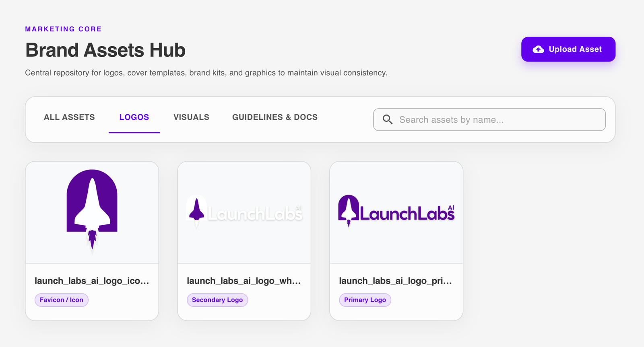Open the purple LaunchLabs primary logo thumbnail
This screenshot has height=347, width=644.
(x=396, y=212)
